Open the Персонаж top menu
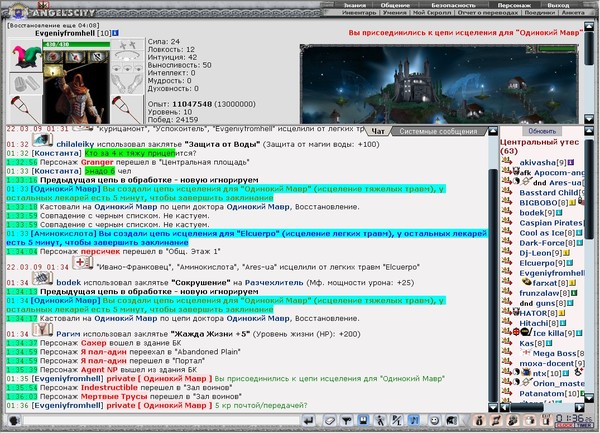 513,5
